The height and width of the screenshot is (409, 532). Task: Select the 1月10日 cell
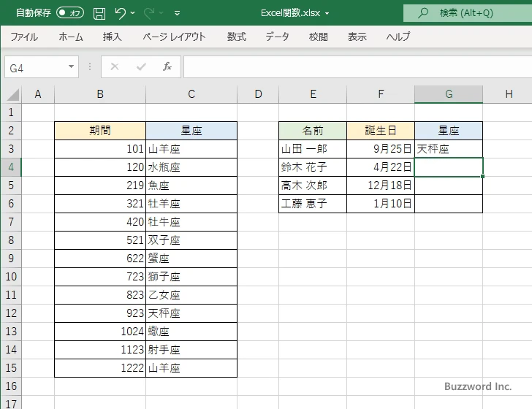coord(381,204)
